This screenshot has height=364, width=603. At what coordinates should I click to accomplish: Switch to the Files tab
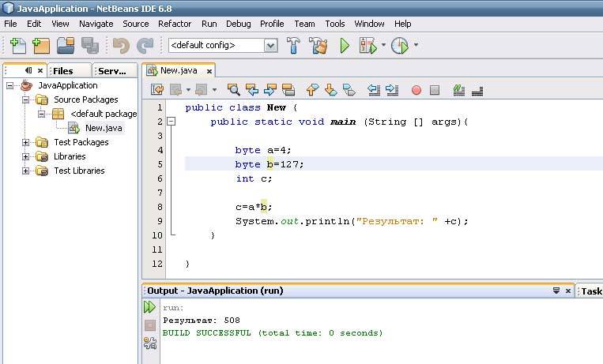point(63,71)
